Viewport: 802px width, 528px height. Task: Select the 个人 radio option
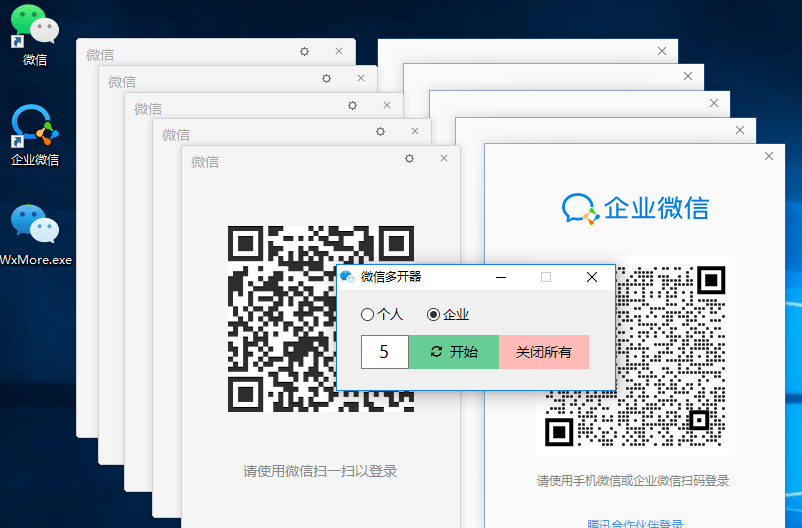[382, 314]
